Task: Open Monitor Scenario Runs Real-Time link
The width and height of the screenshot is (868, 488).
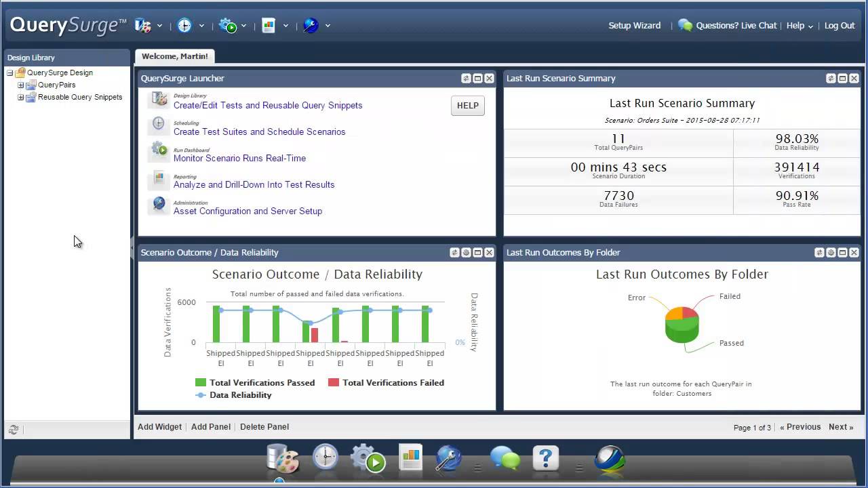Action: coord(239,158)
